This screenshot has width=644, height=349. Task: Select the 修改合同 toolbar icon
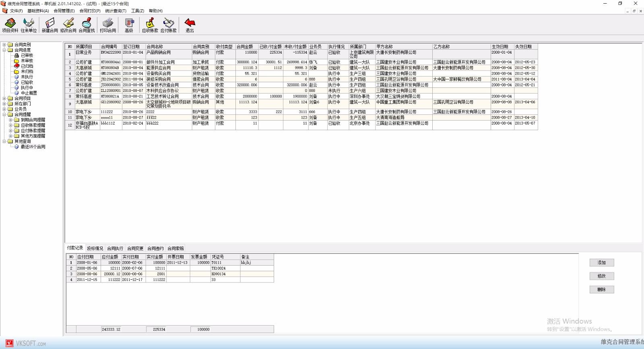click(x=68, y=25)
